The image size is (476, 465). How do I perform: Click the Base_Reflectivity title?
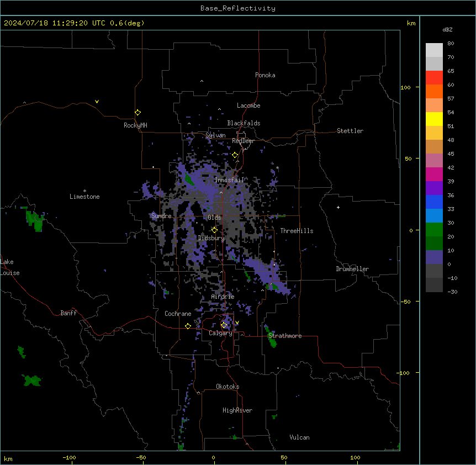238,8
